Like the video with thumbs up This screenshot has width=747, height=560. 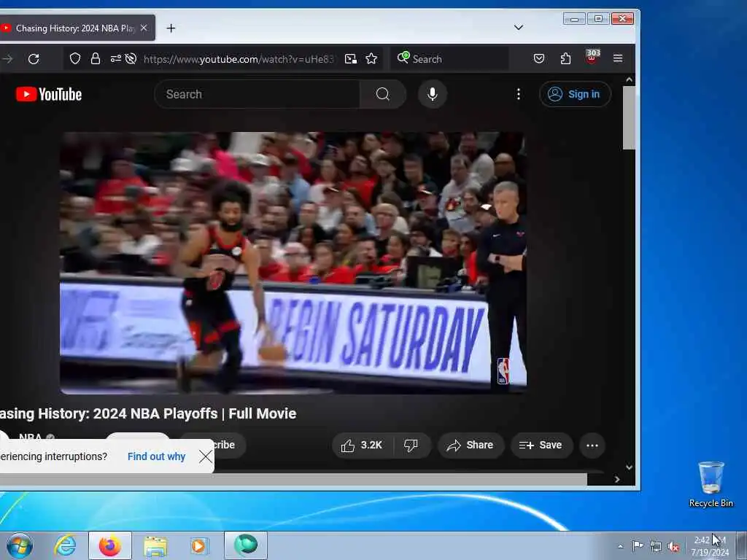(x=363, y=446)
